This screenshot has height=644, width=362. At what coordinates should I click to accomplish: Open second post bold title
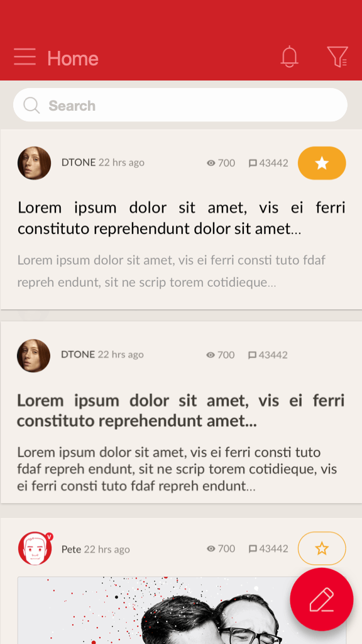[180, 410]
